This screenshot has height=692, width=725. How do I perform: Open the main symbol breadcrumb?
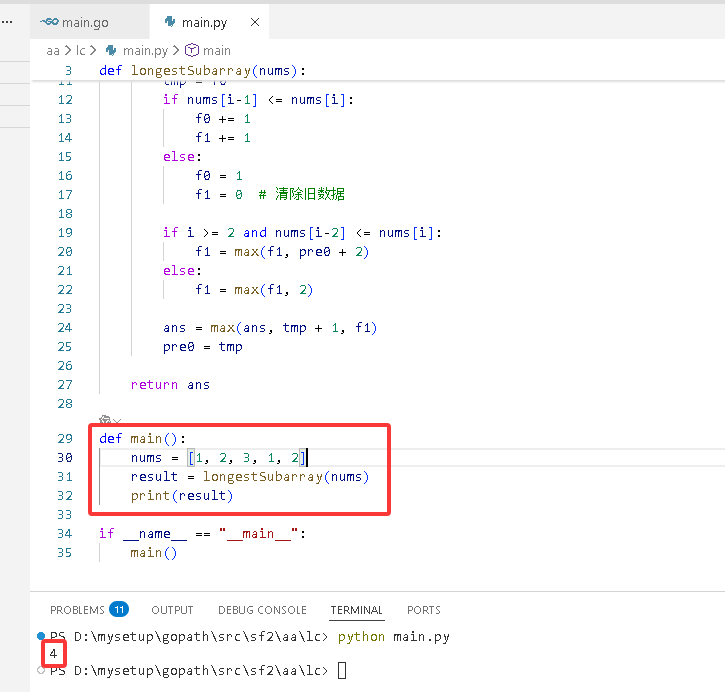pos(216,50)
